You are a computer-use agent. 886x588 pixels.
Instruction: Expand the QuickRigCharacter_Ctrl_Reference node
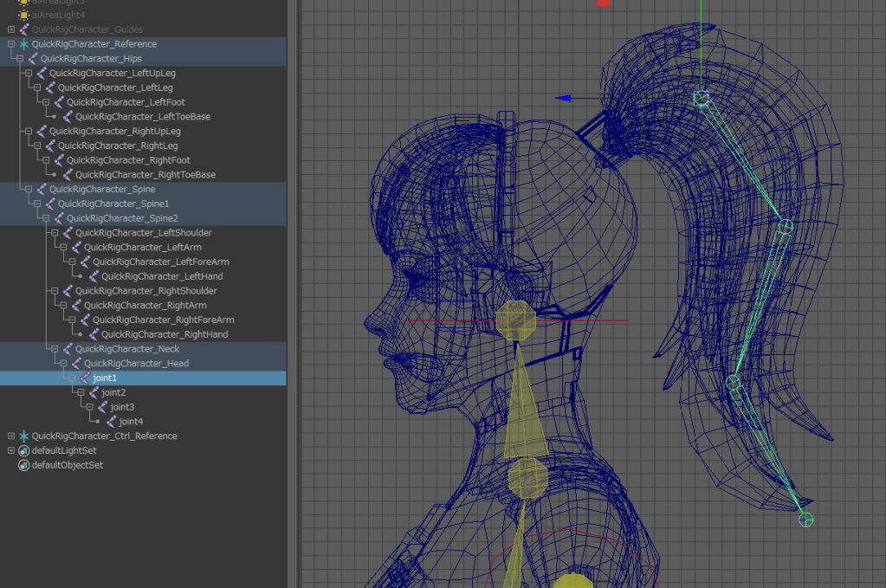click(10, 436)
